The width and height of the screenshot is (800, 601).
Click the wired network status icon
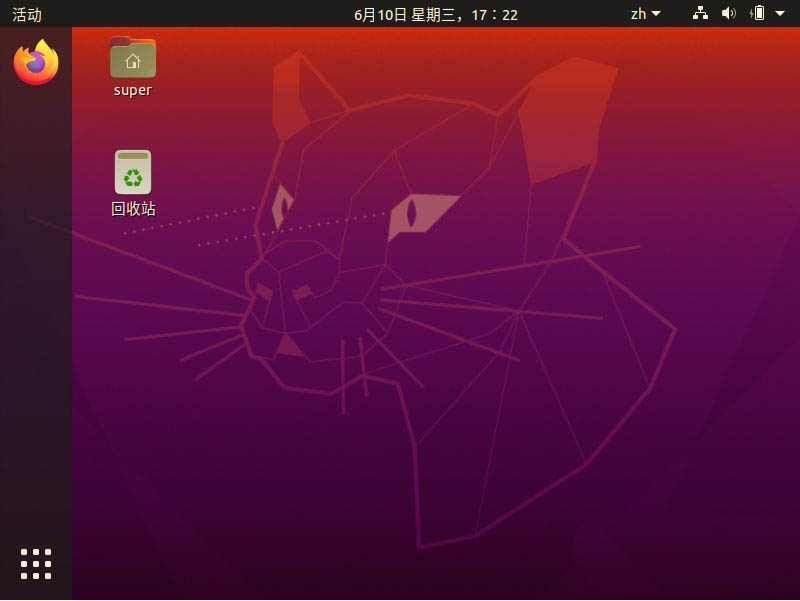[x=700, y=13]
